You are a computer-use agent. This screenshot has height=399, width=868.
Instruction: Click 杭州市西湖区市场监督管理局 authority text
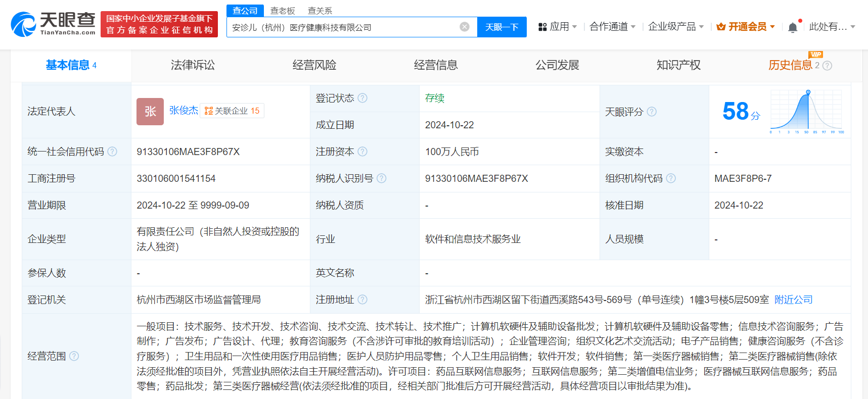coord(199,300)
